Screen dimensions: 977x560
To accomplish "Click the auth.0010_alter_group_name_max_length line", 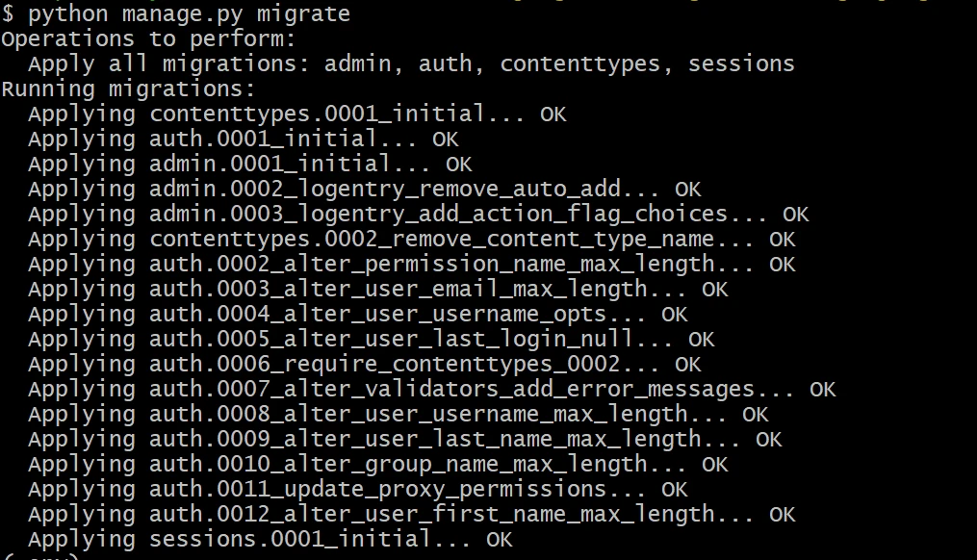I will coord(377,465).
